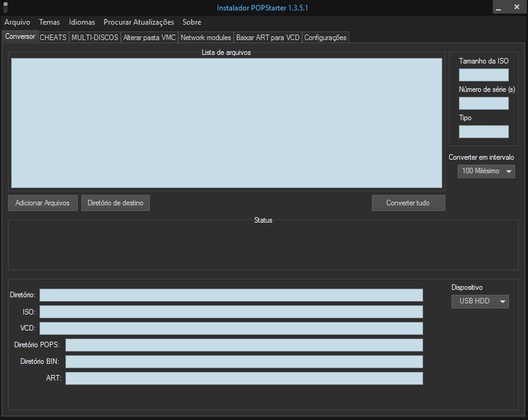Click the VCD path input field
This screenshot has width=528, height=420.
(x=231, y=328)
